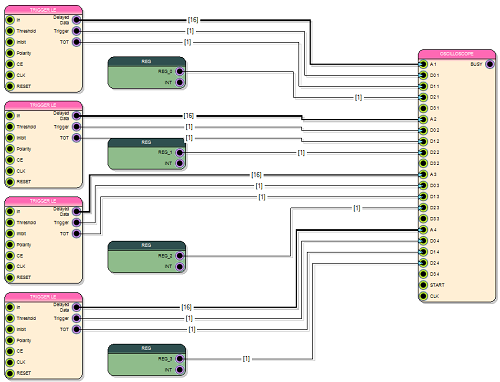Click the D12 oscilloscope port
This screenshot has height=382, width=500.
click(423, 141)
